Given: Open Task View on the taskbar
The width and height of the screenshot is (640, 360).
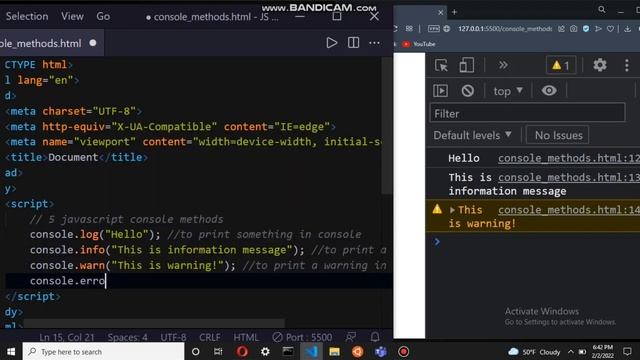Looking at the screenshot, I should coord(218,351).
